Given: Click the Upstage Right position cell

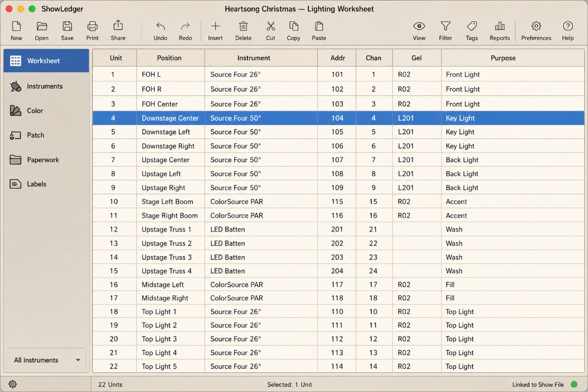Looking at the screenshot, I should 171,188.
